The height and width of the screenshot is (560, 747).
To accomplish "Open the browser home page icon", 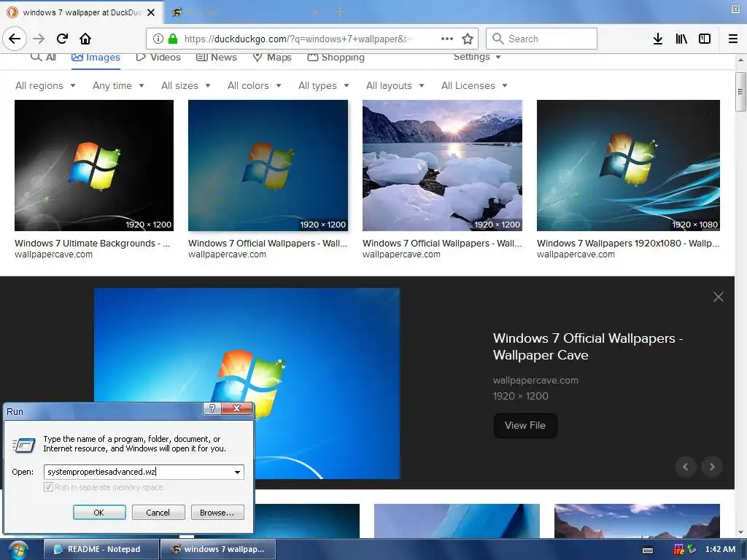I will (85, 39).
